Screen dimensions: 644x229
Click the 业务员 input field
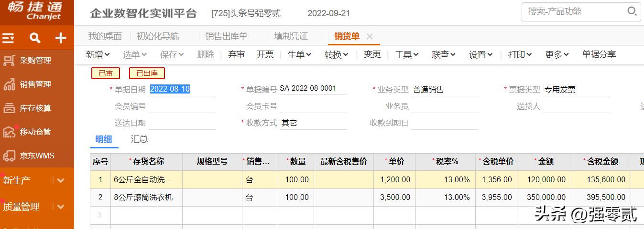coord(445,106)
